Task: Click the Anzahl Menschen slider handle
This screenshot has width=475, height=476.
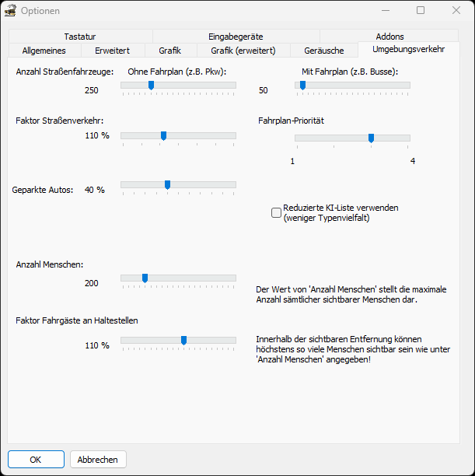Action: (145, 278)
